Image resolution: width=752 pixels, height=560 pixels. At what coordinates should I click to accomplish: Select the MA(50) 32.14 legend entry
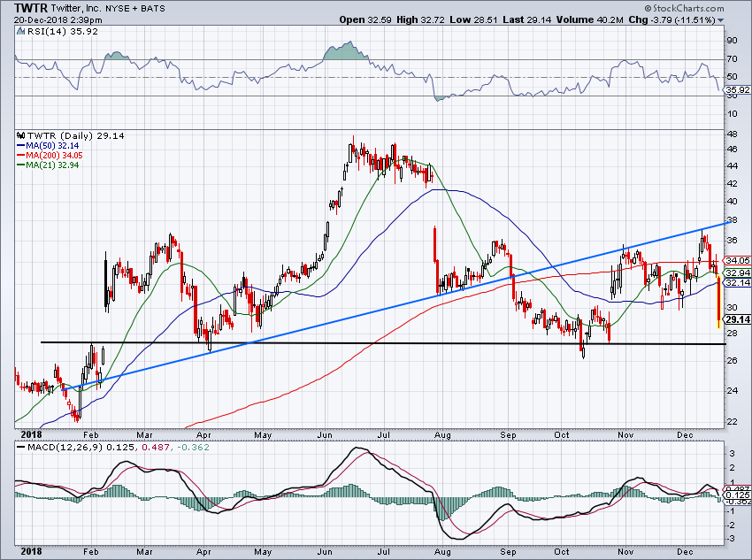coord(48,146)
